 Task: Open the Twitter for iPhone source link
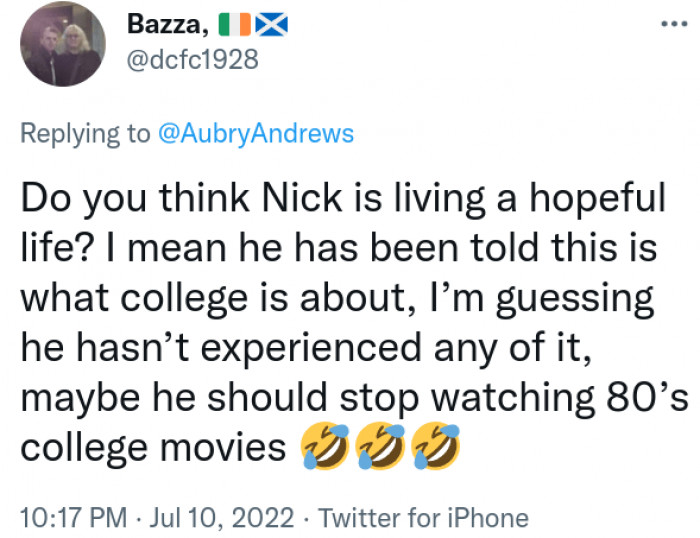pyautogui.click(x=427, y=518)
